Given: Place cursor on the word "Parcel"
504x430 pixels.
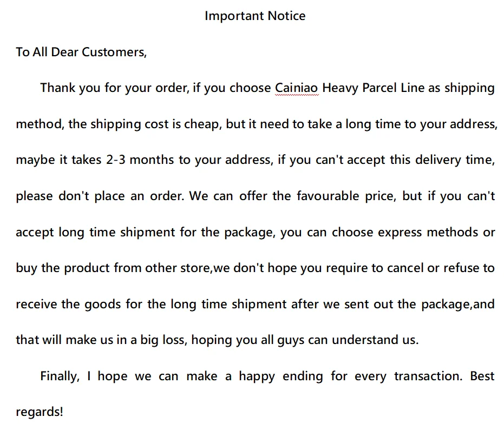Looking at the screenshot, I should click(379, 88).
